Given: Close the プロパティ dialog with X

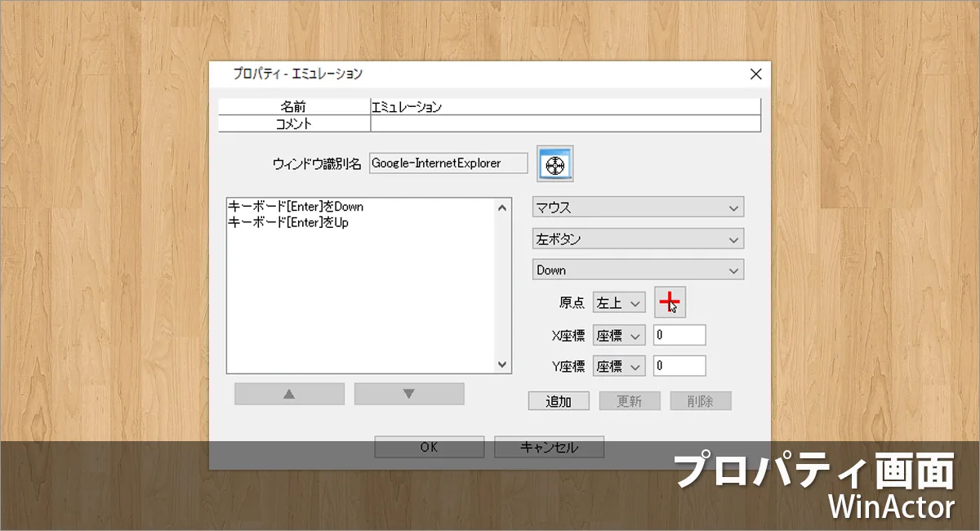Looking at the screenshot, I should click(755, 74).
